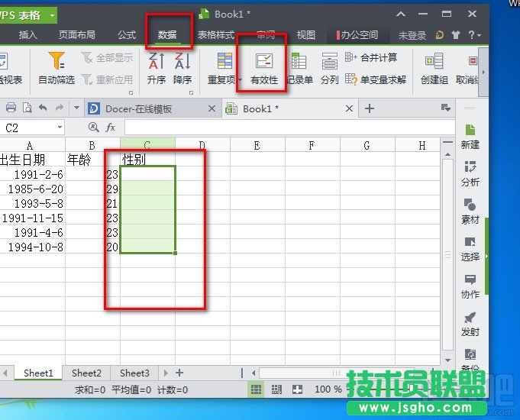Expand the quick access toolbar dropdown
This screenshot has width=520, height=420.
tap(76, 108)
